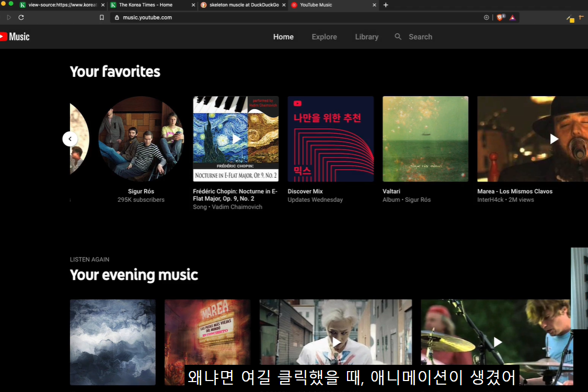Viewport: 588px width, 392px height.
Task: Close the YouTube Music tab
Action: point(374,5)
